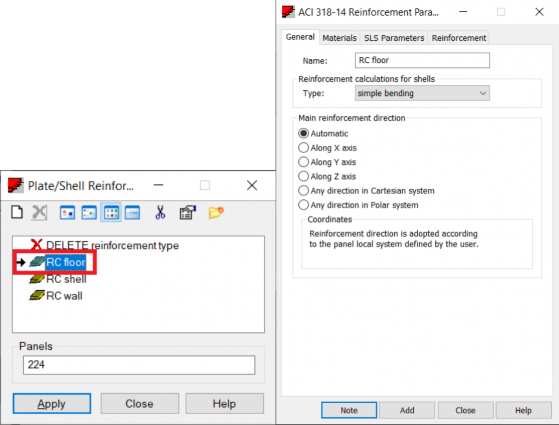559x425 pixels.
Task: Click the Apply button
Action: tap(52, 404)
